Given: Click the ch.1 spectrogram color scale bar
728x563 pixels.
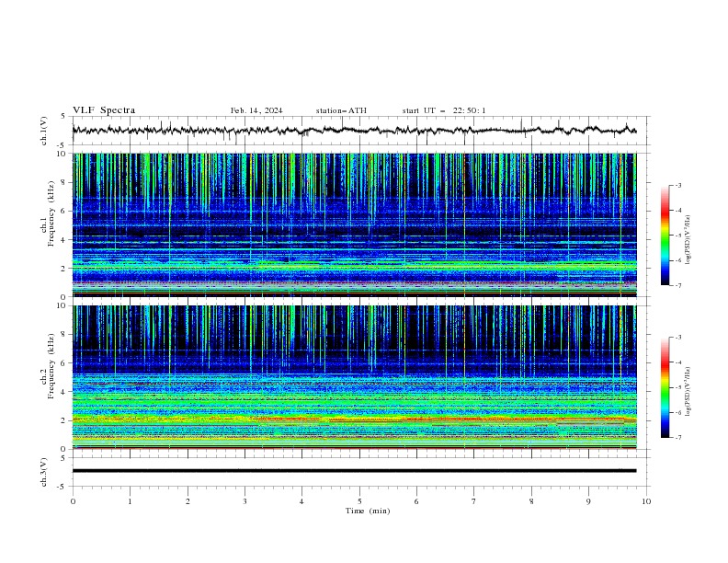Looking at the screenshot, I should [x=665, y=236].
